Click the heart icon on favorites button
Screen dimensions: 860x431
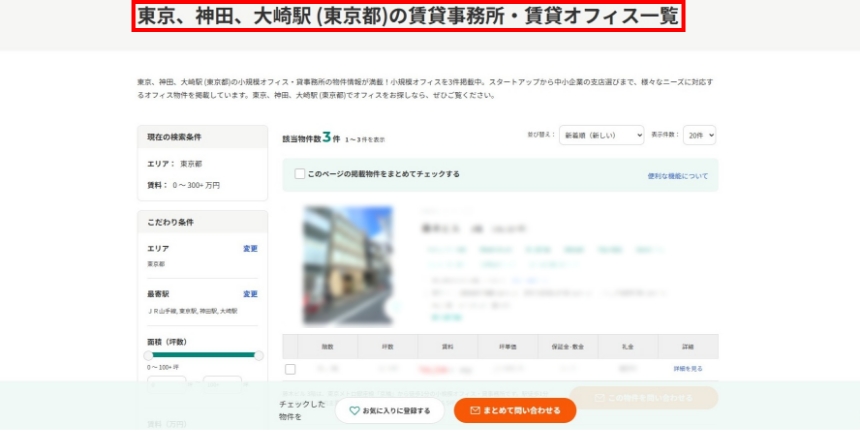354,410
